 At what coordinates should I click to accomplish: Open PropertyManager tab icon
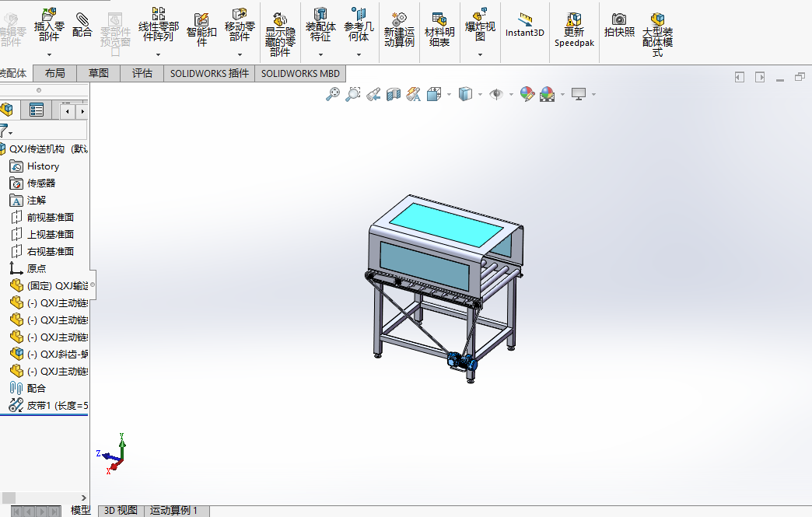click(x=37, y=110)
